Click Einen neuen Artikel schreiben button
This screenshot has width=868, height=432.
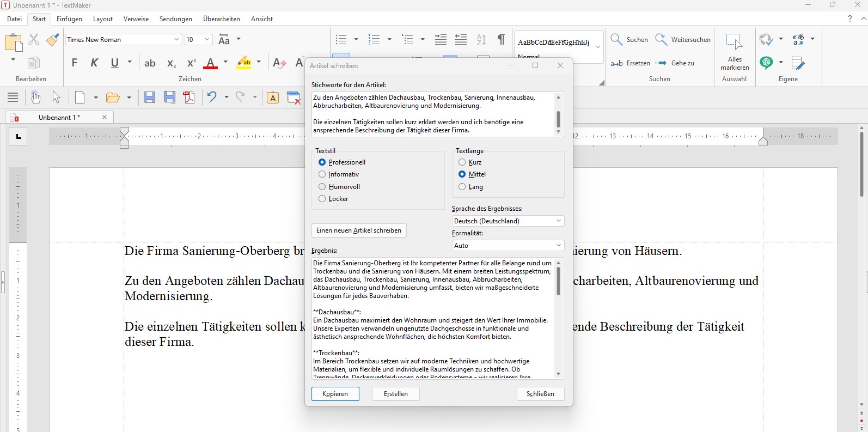coord(359,230)
